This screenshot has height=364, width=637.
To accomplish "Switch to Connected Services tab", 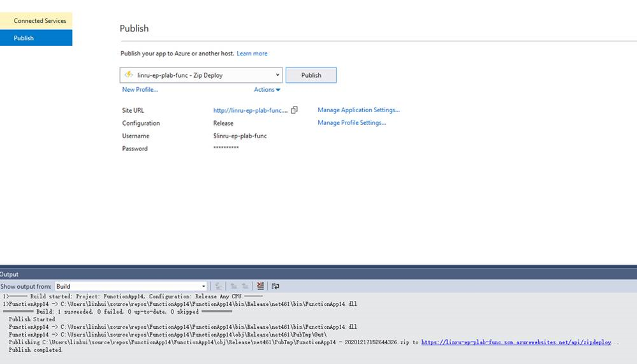I will click(36, 21).
